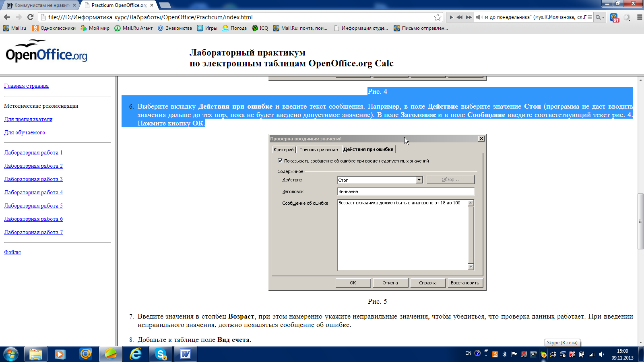This screenshot has width=644, height=362.
Task: Open a new browser tab
Action: coord(165,5)
